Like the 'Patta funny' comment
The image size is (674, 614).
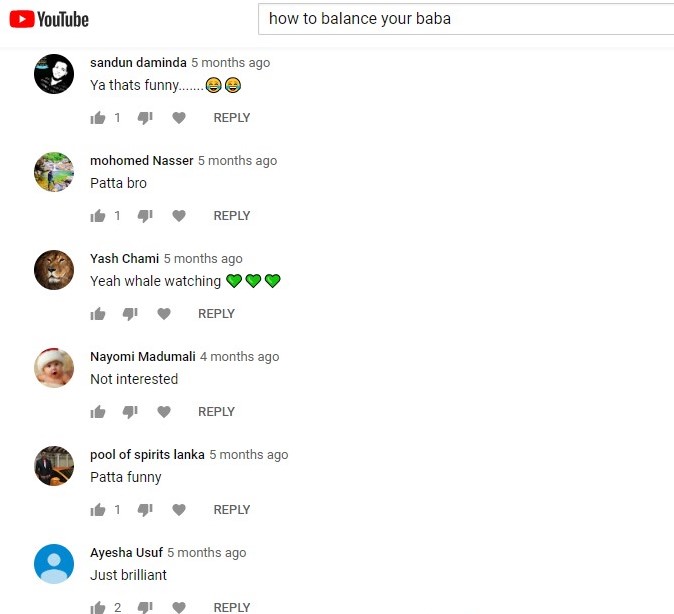98,510
